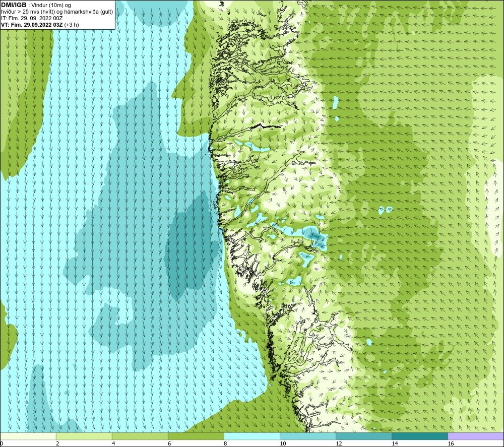This screenshot has width=504, height=447.
Task: Click the legend label '8'
Action: pyautogui.click(x=225, y=443)
